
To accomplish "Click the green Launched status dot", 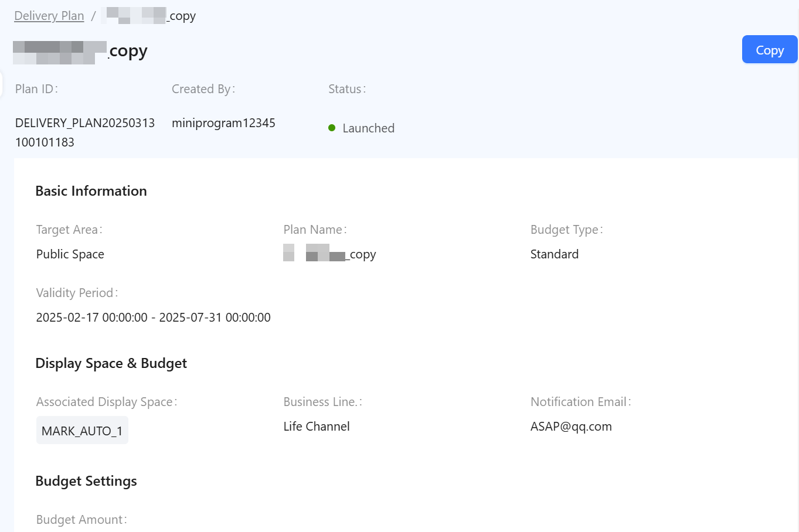I will click(332, 128).
